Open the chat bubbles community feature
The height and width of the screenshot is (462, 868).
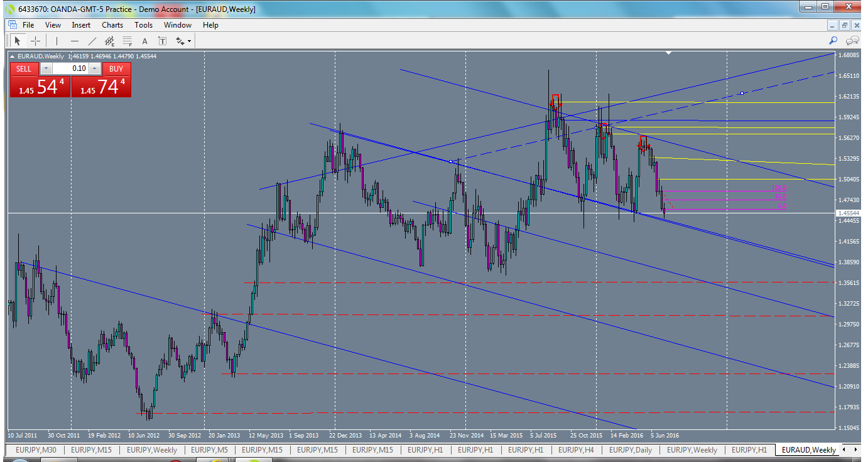[x=852, y=40]
